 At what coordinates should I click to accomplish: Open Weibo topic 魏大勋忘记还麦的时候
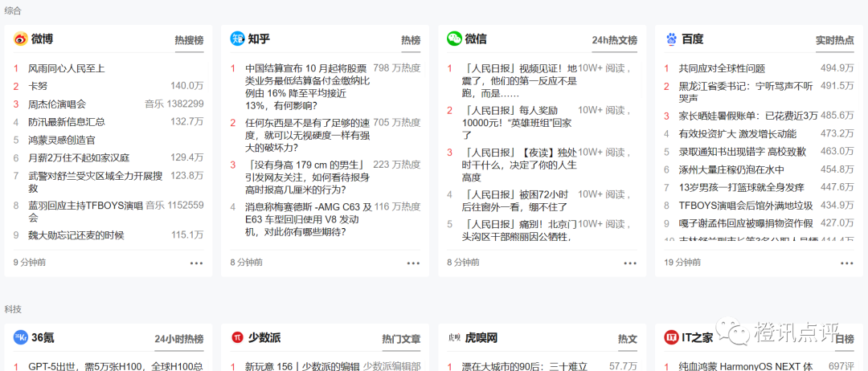click(76, 235)
